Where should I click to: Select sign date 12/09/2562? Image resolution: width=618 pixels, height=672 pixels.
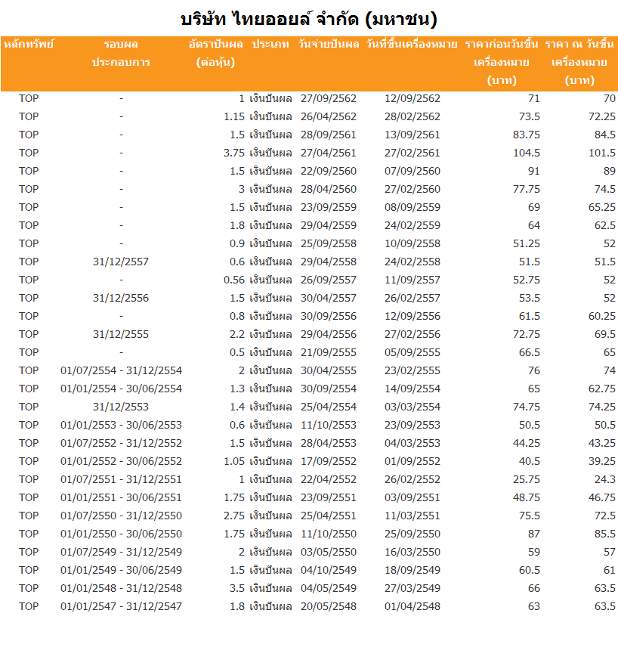point(413,98)
